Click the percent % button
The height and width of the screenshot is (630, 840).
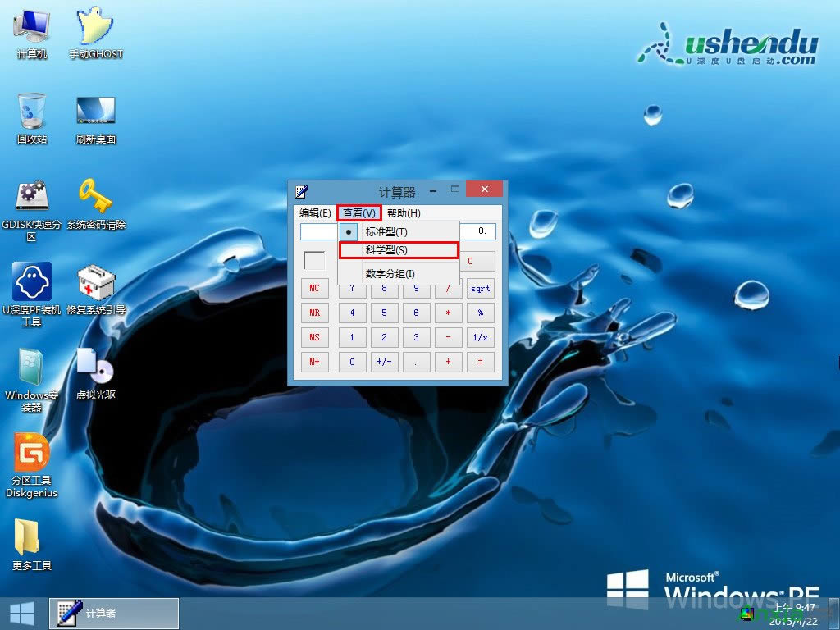(x=481, y=313)
